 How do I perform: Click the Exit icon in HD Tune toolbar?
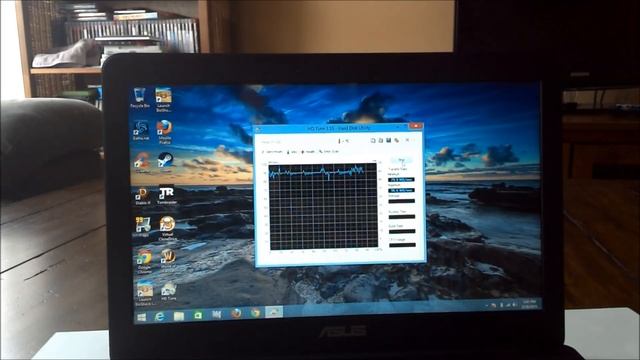407,140
